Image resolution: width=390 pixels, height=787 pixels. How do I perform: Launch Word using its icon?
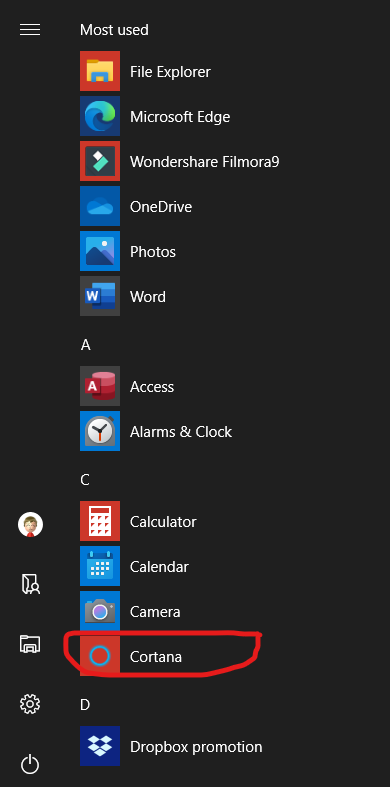pos(100,296)
